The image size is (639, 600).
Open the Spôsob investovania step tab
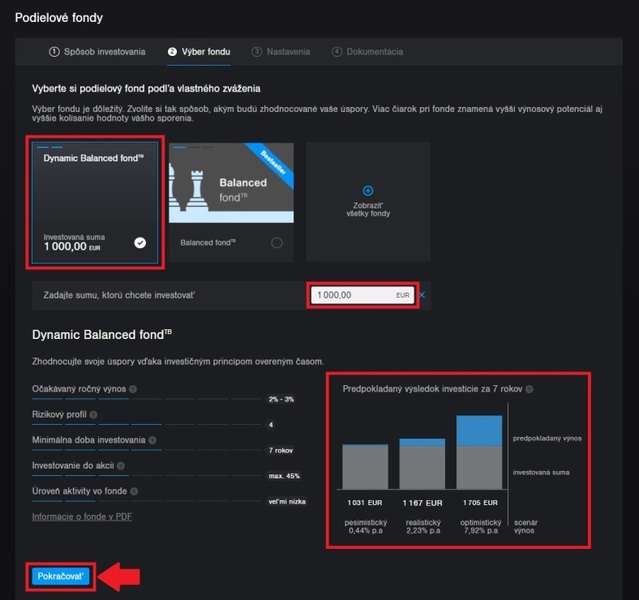(97, 51)
